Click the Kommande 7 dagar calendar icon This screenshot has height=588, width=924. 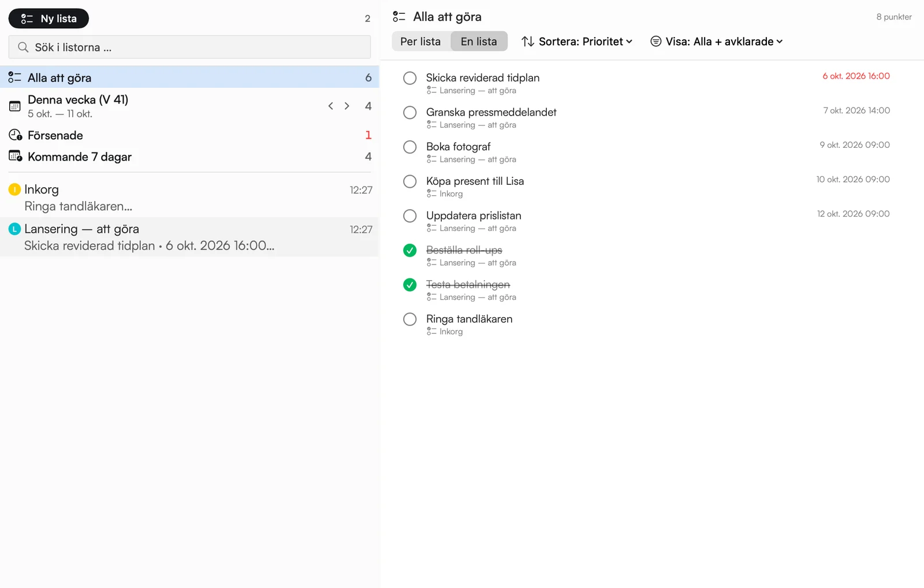click(15, 157)
